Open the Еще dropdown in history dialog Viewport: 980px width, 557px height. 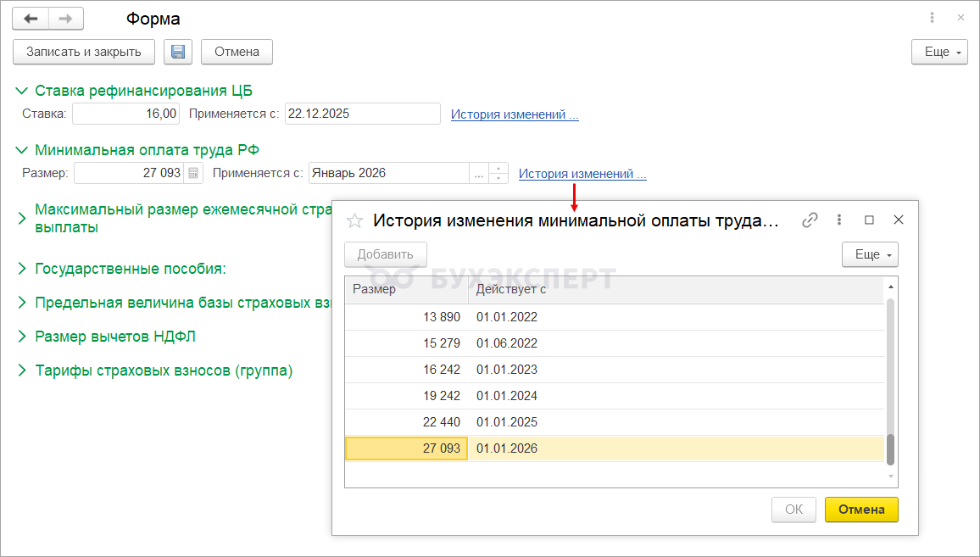[x=870, y=254]
